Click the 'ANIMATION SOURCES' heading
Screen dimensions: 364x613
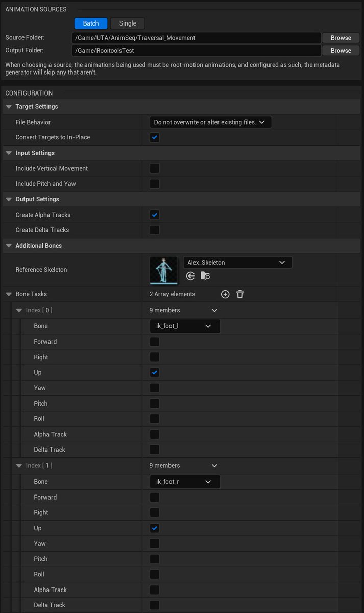point(36,9)
